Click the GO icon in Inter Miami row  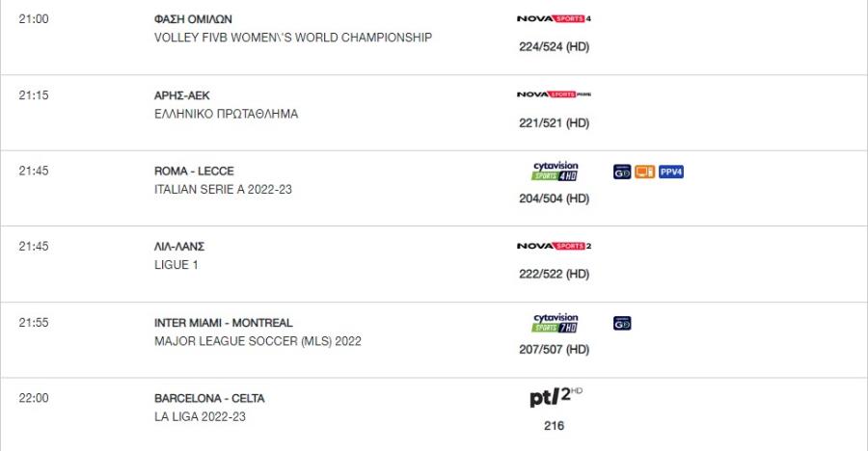(622, 323)
